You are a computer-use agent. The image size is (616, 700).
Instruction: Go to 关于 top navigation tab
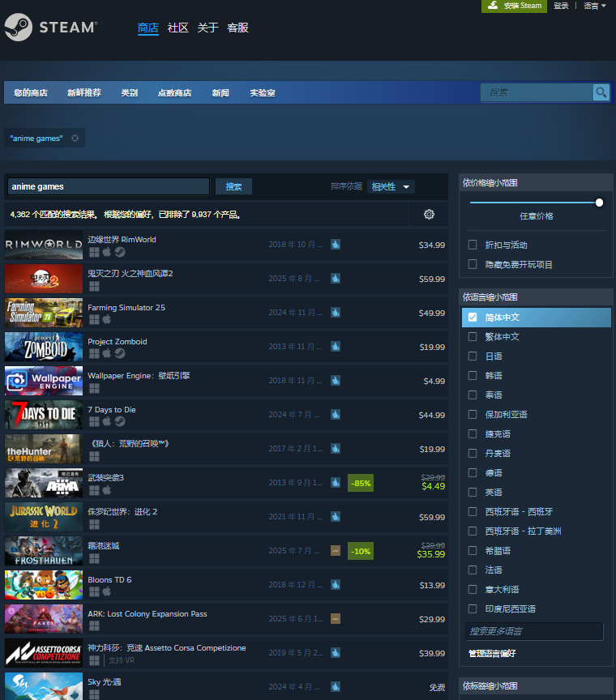207,28
